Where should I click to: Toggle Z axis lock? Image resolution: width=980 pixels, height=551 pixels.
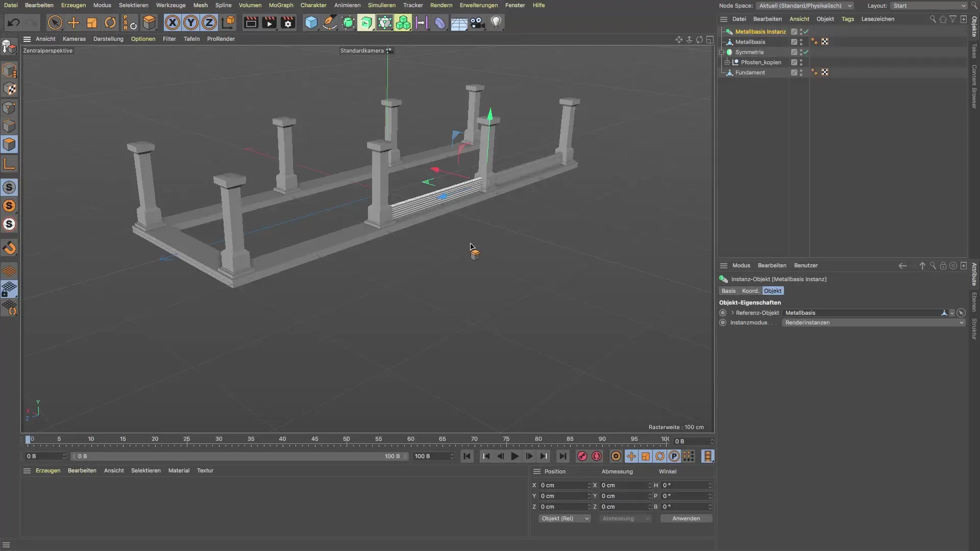209,22
